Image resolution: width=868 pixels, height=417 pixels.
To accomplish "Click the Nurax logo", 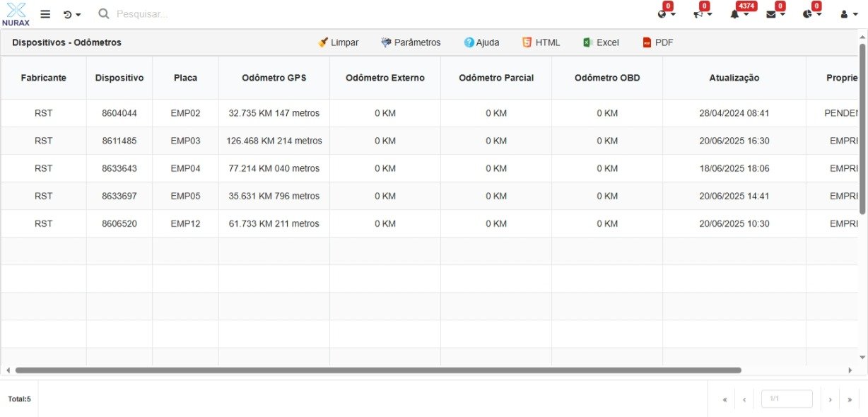I will click(x=16, y=14).
